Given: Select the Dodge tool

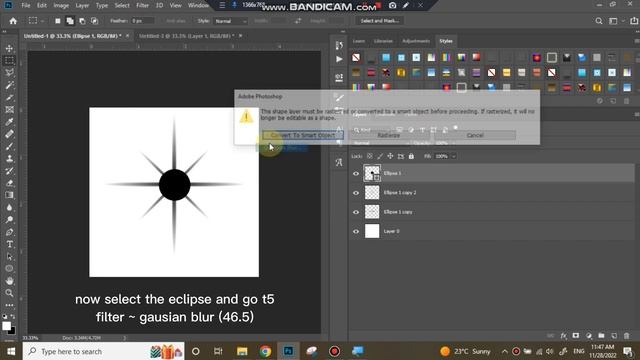Looking at the screenshot, I should click(9, 220).
